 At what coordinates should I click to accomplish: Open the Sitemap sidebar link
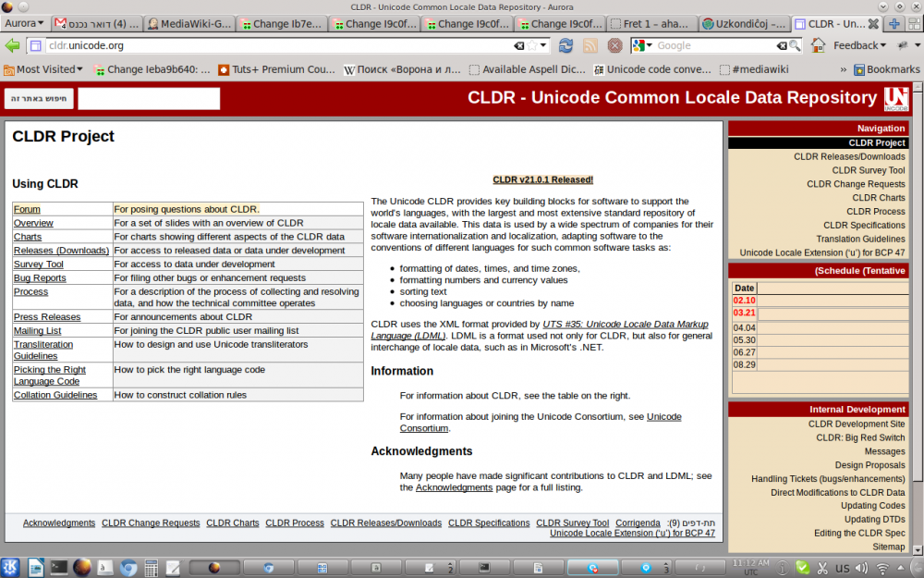[888, 547]
